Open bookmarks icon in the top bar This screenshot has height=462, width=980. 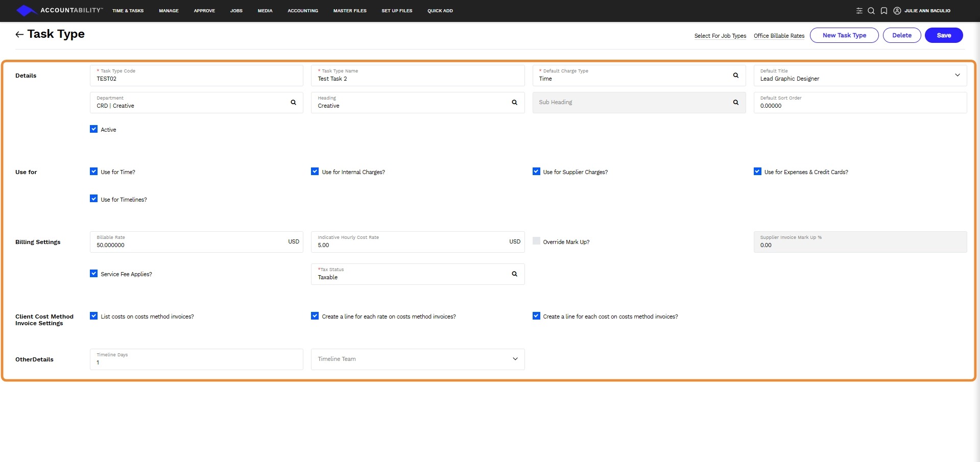coord(884,11)
